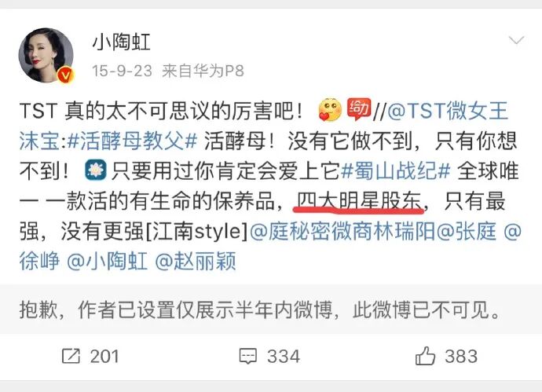
Task: Open the #蜀山战纪# hashtag
Action: click(x=395, y=171)
